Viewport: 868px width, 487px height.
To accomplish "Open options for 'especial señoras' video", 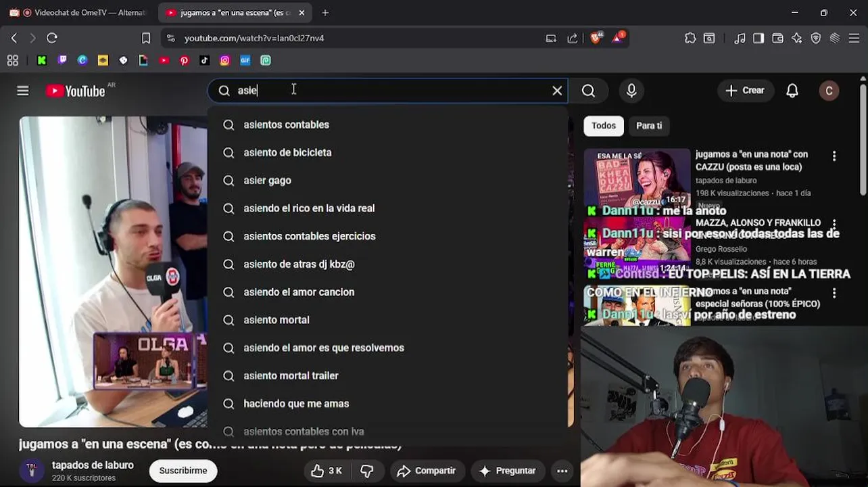I will pyautogui.click(x=834, y=293).
